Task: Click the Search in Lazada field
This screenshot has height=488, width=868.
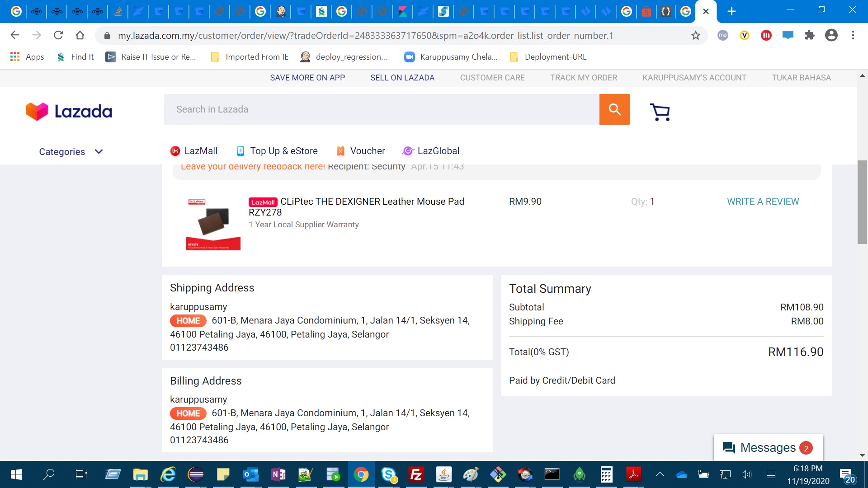Action: pyautogui.click(x=382, y=109)
